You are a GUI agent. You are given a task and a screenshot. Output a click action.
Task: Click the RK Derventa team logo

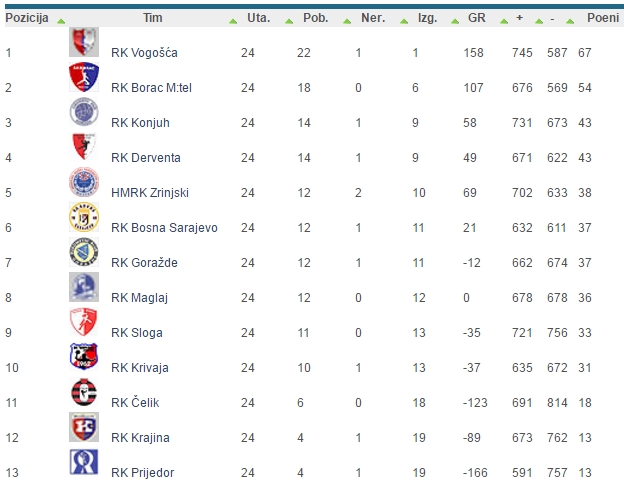click(84, 148)
